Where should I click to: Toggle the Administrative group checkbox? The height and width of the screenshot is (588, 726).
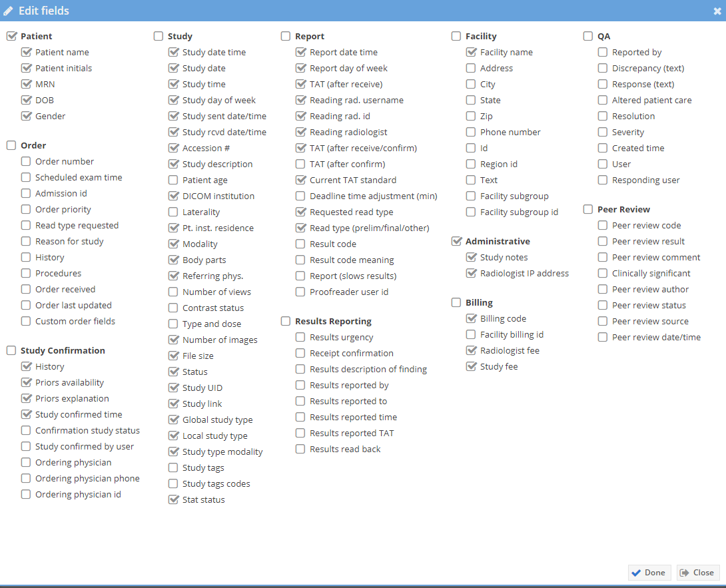click(456, 241)
